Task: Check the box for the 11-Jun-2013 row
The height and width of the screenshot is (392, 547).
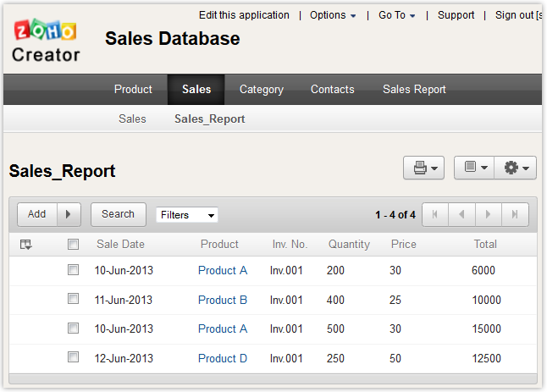Action: tap(74, 299)
